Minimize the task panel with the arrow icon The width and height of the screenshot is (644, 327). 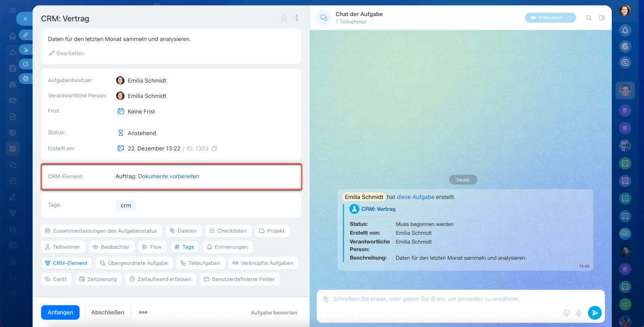click(26, 49)
